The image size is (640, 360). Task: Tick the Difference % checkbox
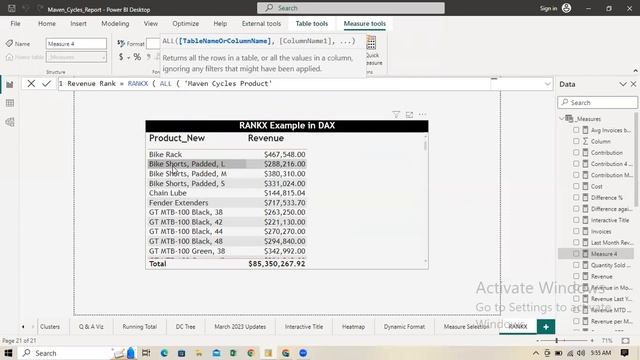[x=576, y=198]
